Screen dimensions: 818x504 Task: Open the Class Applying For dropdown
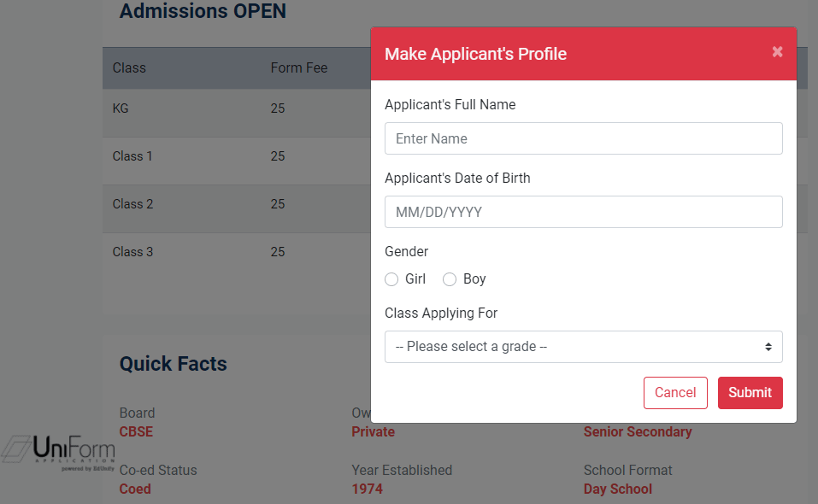(583, 347)
